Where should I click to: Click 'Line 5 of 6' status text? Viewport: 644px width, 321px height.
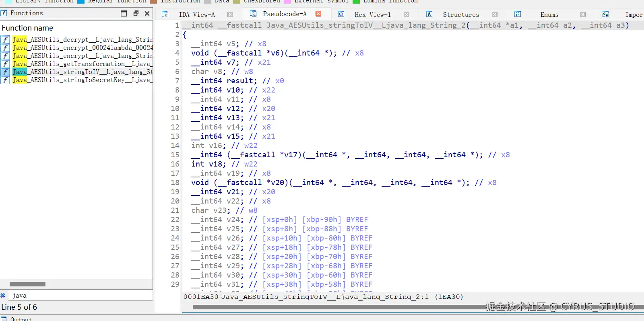coord(19,307)
